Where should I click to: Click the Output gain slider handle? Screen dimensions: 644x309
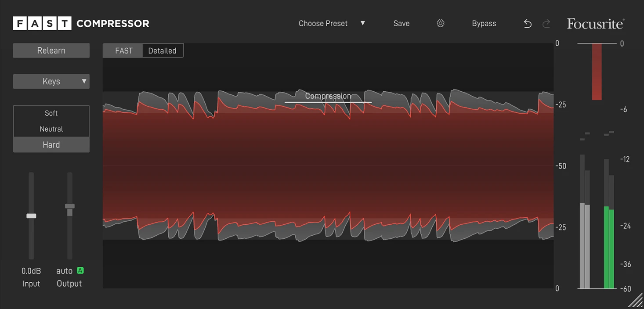pos(69,206)
